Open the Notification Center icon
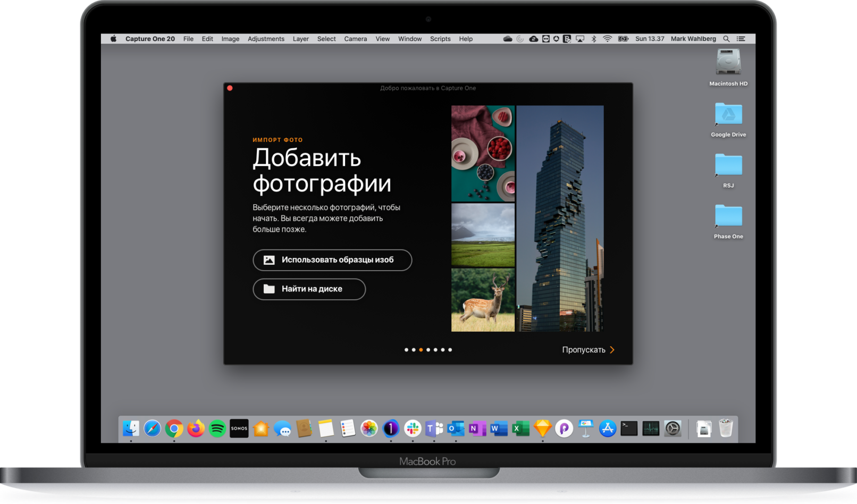This screenshot has width=857, height=504. tap(741, 38)
